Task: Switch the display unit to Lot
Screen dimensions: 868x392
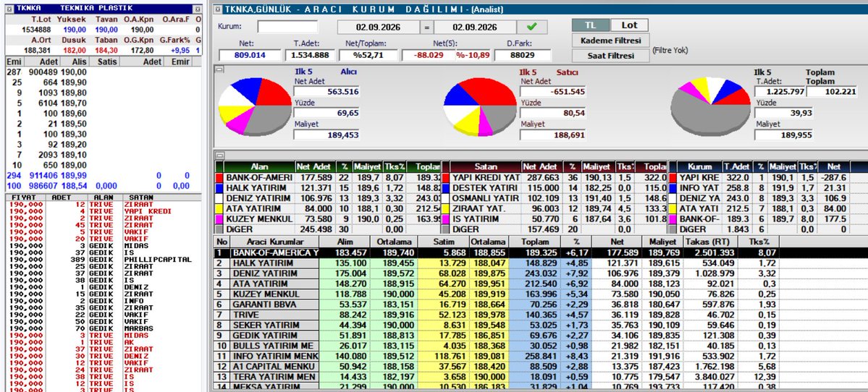Action: 629,25
